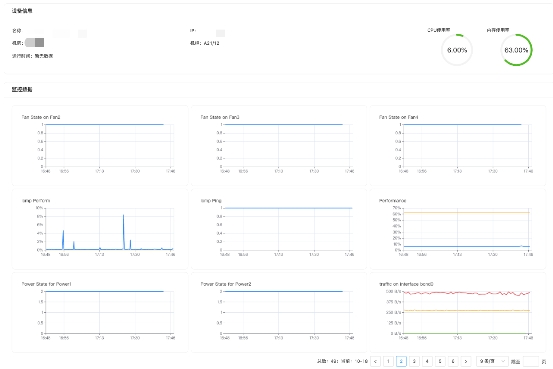Click the Power State for Power1 chart

click(99, 312)
